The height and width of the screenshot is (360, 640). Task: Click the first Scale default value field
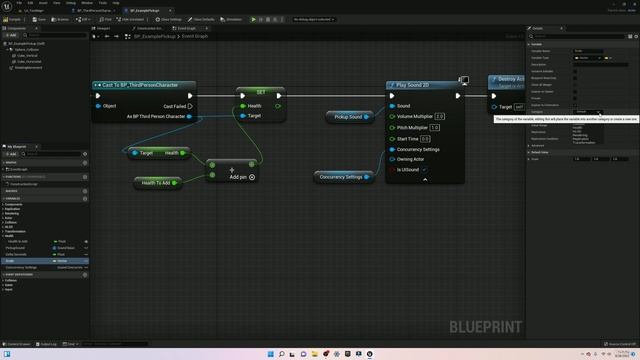[582, 159]
